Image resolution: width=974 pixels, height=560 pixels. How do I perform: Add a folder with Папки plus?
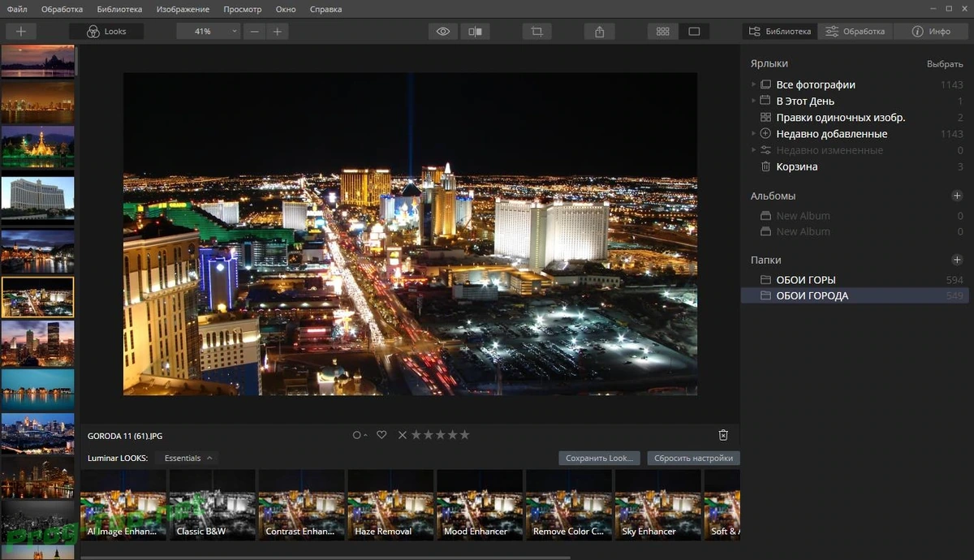pyautogui.click(x=957, y=260)
